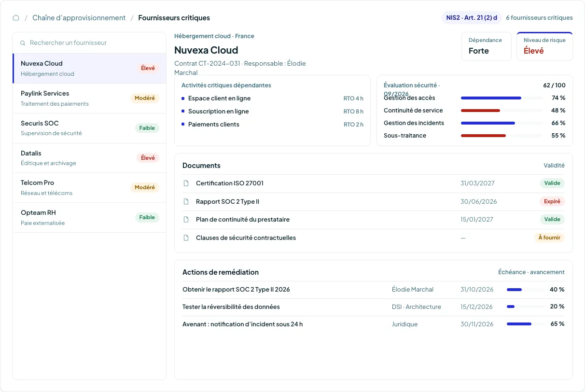585x392 pixels.
Task: Click the 62 / 100 security score
Action: click(x=554, y=85)
